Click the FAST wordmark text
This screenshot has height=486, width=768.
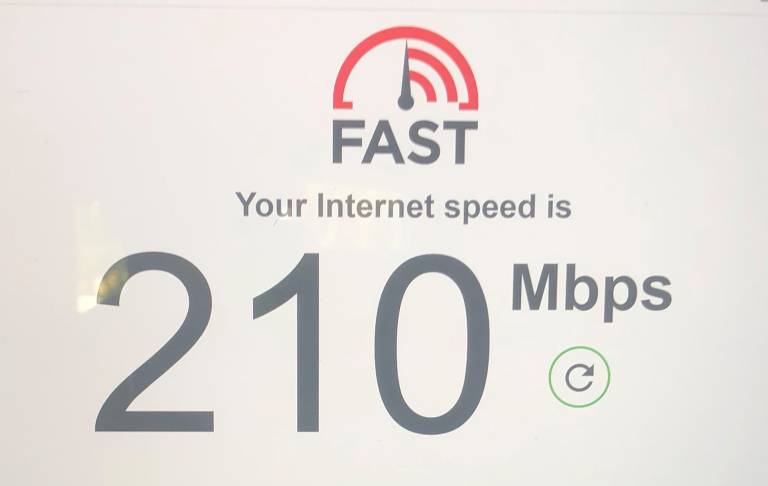[405, 142]
